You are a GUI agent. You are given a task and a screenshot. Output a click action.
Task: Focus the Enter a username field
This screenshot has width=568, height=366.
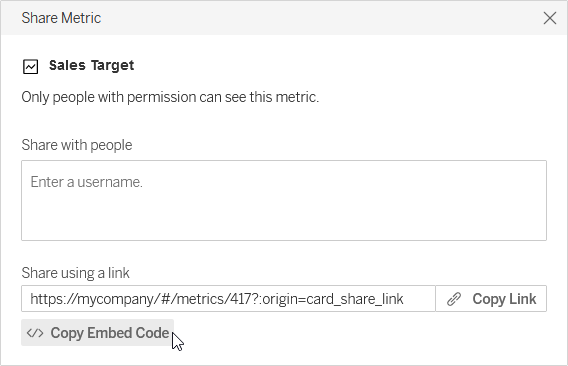[284, 200]
